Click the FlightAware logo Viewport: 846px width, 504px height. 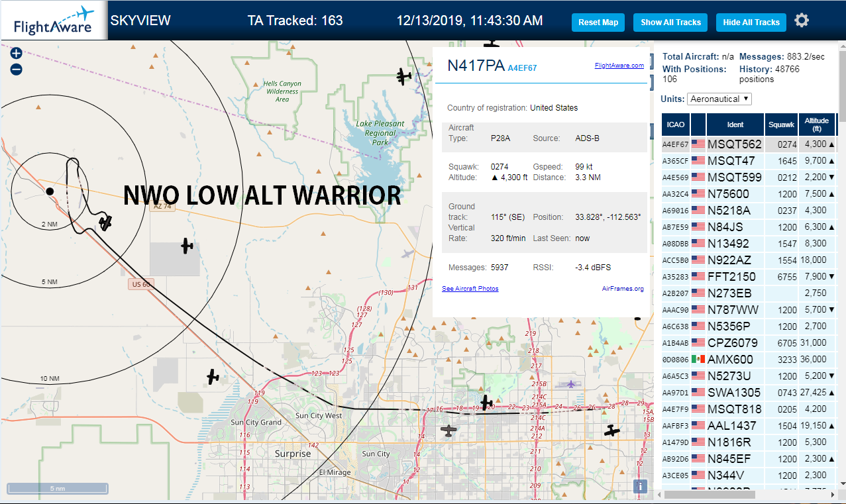pos(54,22)
